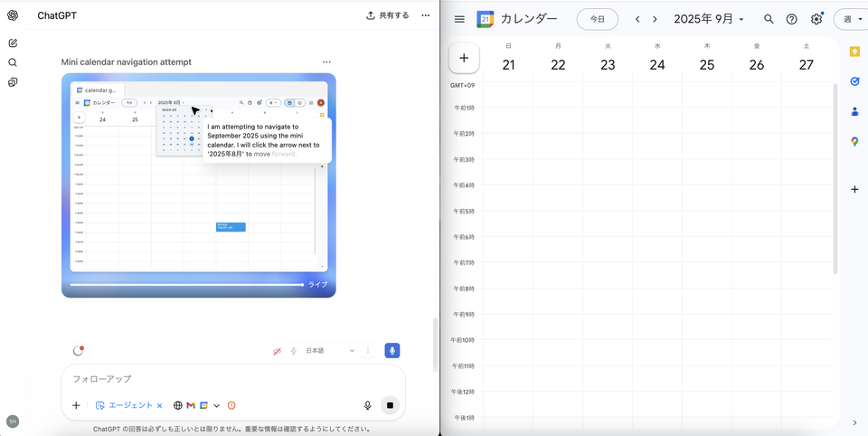Screen dimensions: 868x436
Task: Click the 共有する share button
Action: click(x=388, y=15)
